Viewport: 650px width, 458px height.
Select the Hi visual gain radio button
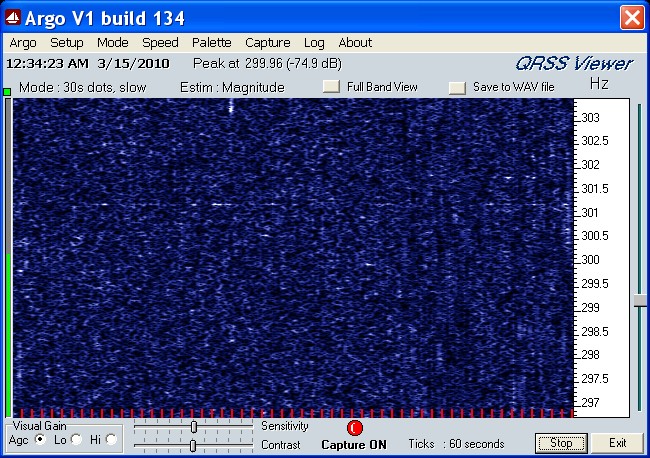click(111, 439)
